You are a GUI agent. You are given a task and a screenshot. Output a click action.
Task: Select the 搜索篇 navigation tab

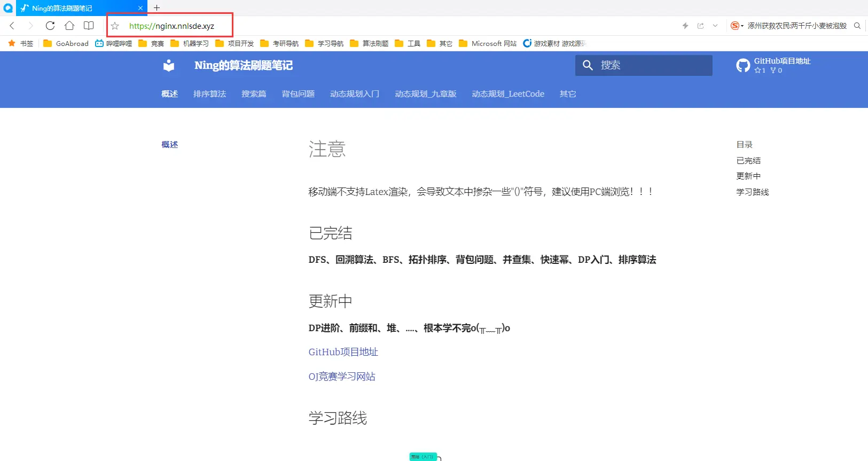coord(254,94)
